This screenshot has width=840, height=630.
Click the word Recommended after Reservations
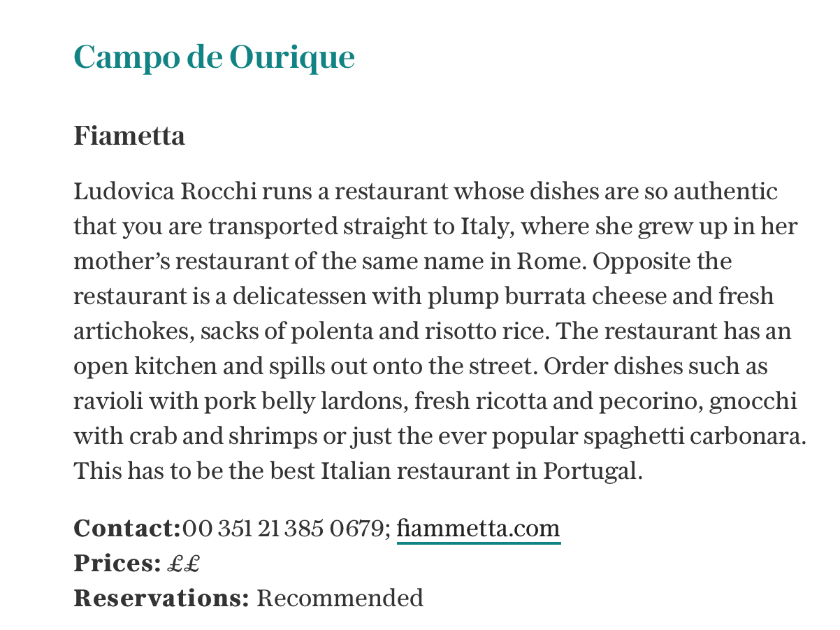340,599
